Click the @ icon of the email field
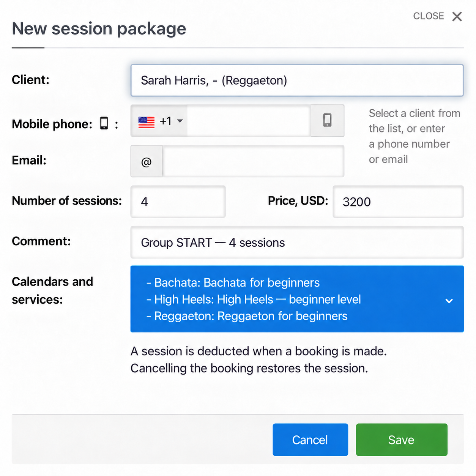 coord(147,161)
